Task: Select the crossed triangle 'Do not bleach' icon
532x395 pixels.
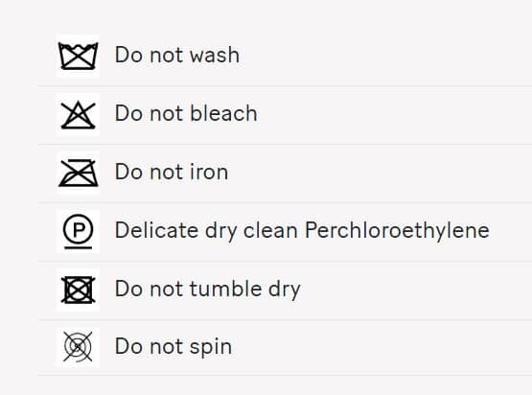Action: click(78, 115)
